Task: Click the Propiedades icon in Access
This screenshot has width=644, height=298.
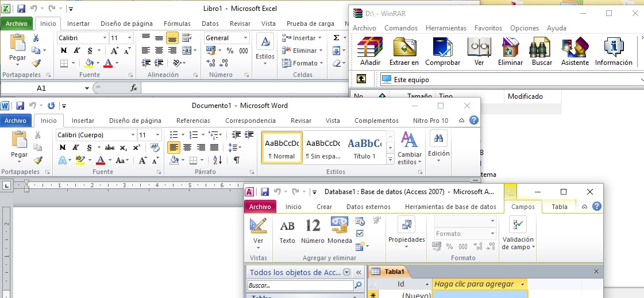Action: (407, 225)
